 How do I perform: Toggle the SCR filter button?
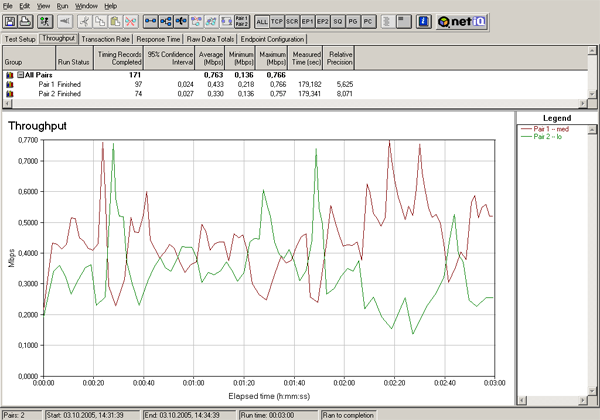(x=292, y=21)
